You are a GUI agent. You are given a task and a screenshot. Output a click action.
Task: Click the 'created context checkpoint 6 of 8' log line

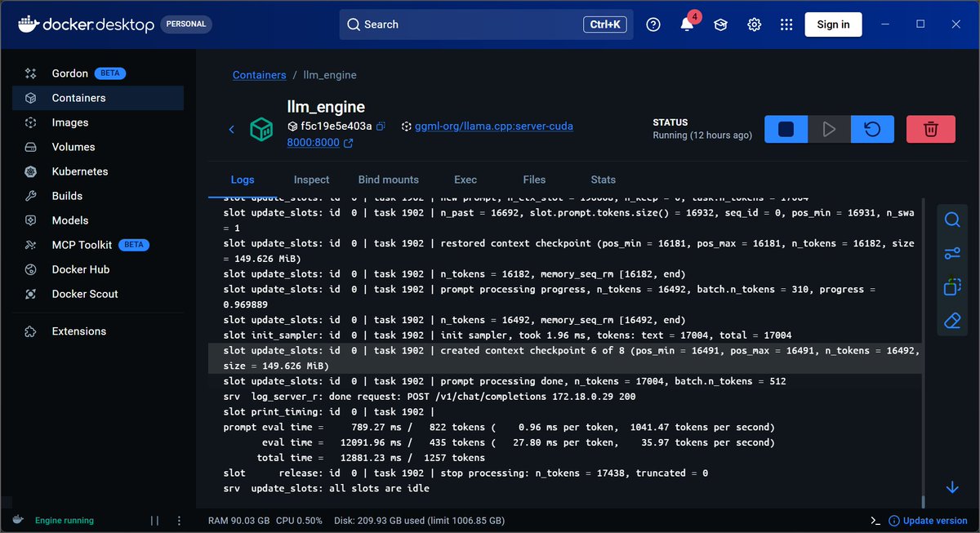click(565, 358)
